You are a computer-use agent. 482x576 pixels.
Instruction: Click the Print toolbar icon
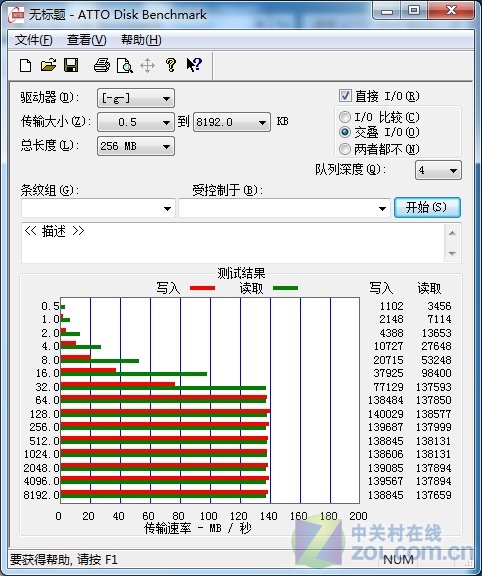click(x=102, y=65)
